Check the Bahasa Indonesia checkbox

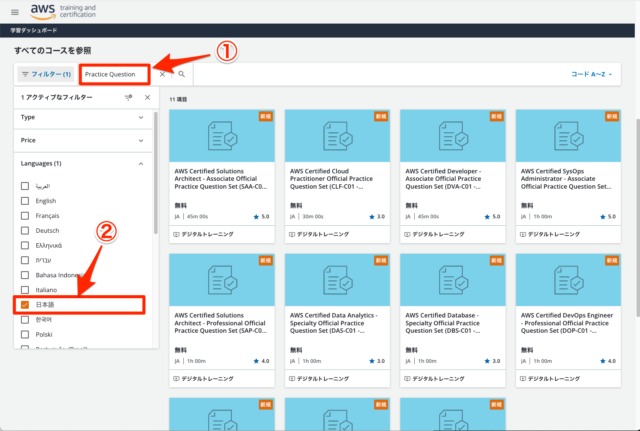(25, 275)
